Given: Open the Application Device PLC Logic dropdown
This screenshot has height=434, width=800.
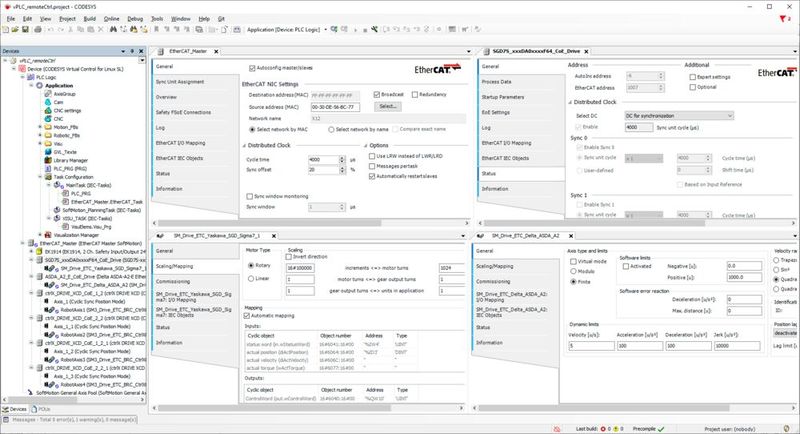Looking at the screenshot, I should pyautogui.click(x=326, y=30).
